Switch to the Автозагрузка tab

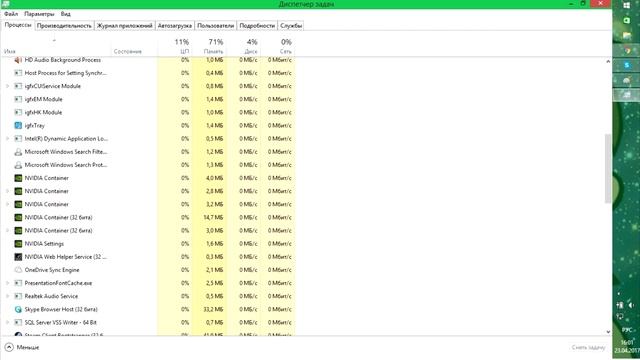tap(175, 26)
